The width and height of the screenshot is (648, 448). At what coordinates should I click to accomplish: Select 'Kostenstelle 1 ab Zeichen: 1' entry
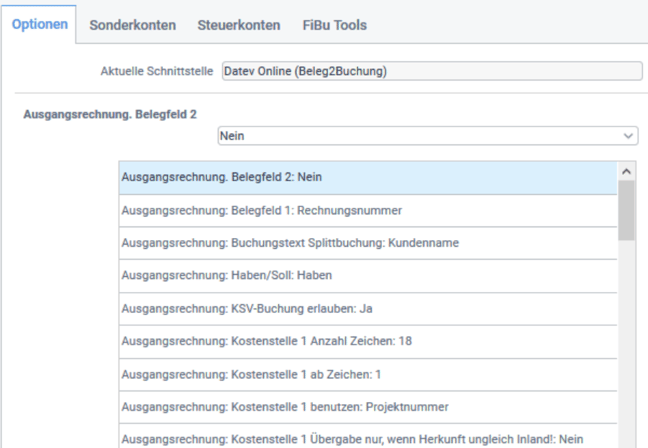pos(368,374)
